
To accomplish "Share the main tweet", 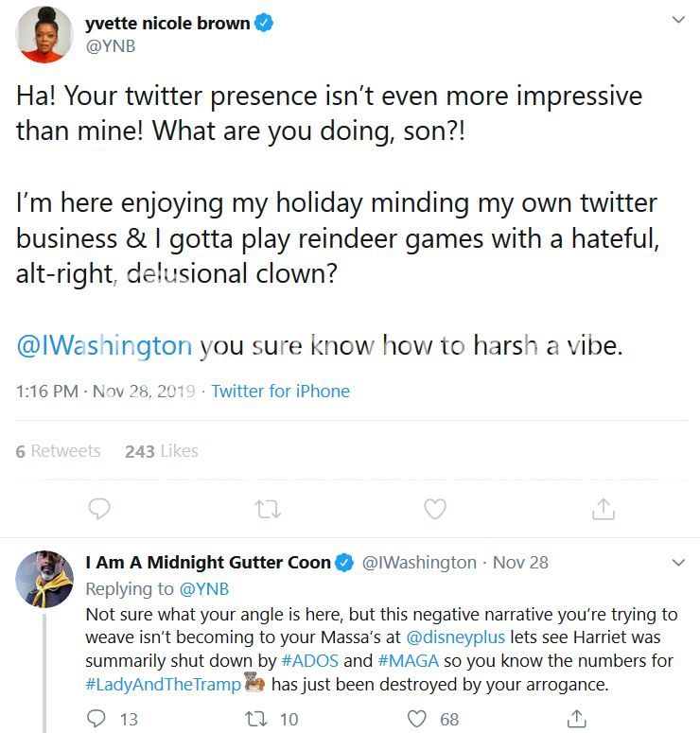I will coord(603,510).
